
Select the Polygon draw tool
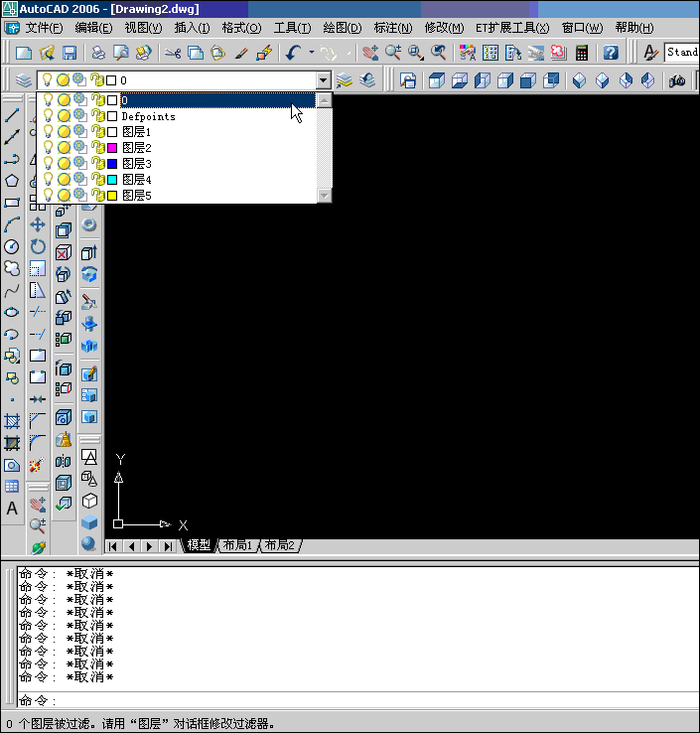click(x=12, y=181)
